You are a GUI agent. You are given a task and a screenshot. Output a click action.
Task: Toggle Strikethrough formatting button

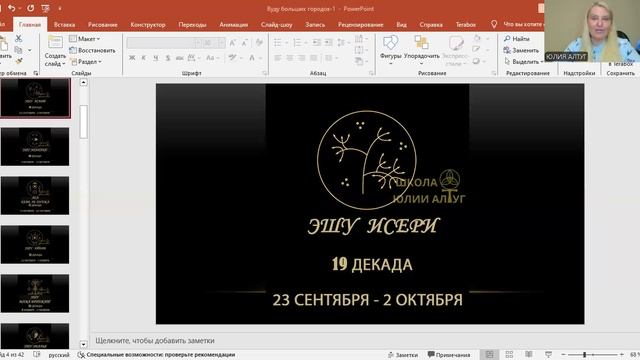point(179,58)
